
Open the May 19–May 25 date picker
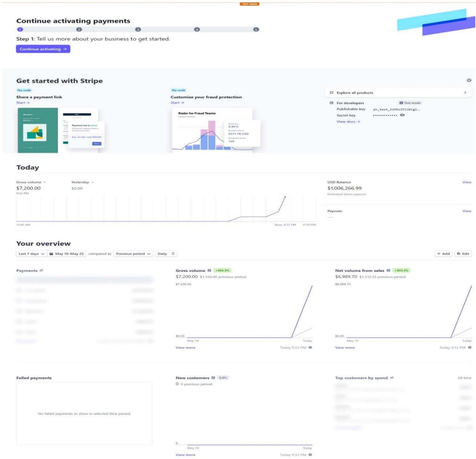pyautogui.click(x=66, y=254)
